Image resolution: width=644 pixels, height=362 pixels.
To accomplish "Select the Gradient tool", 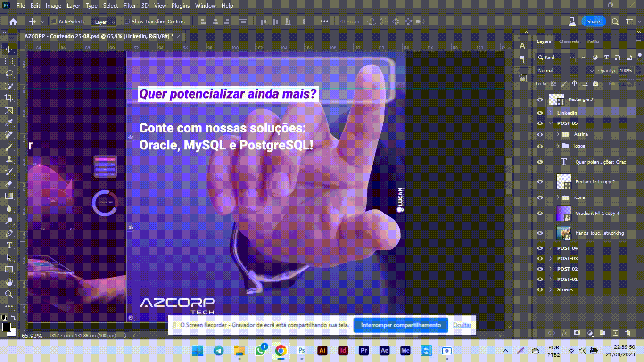I will (x=8, y=196).
